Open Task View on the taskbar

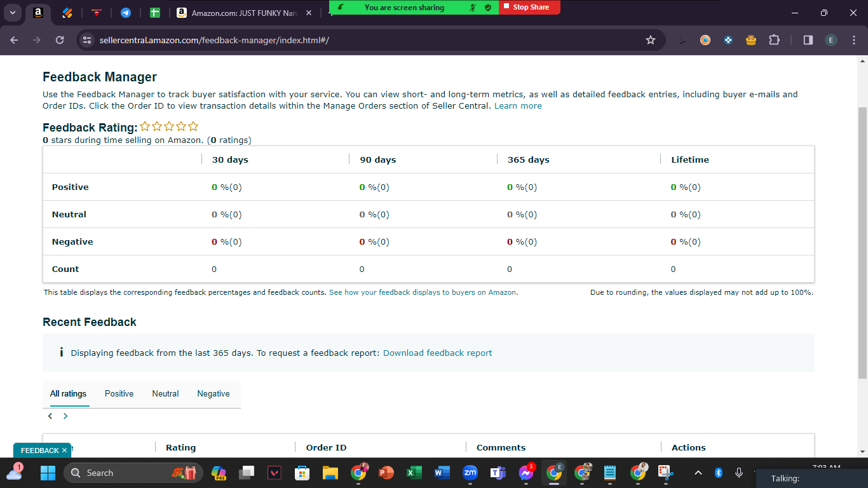click(x=247, y=473)
